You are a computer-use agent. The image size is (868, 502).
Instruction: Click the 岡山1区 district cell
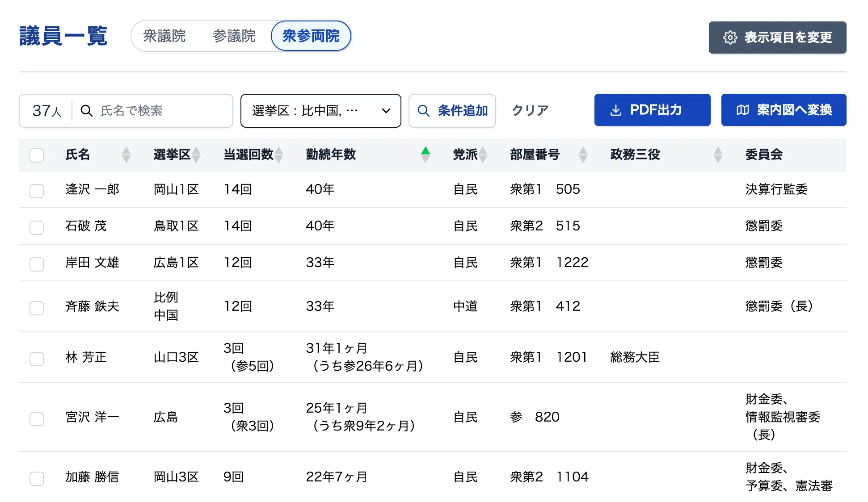point(176,189)
